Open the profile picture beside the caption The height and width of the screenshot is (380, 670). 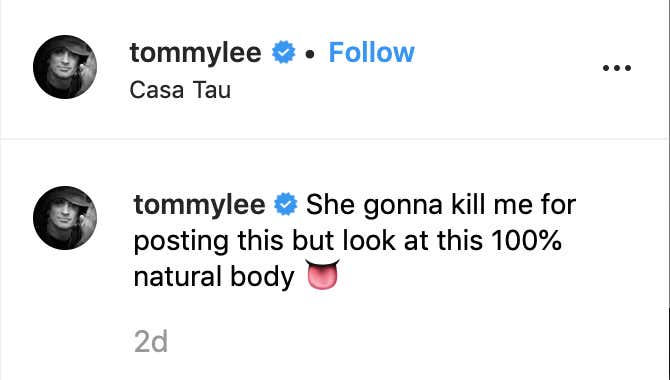coord(65,218)
